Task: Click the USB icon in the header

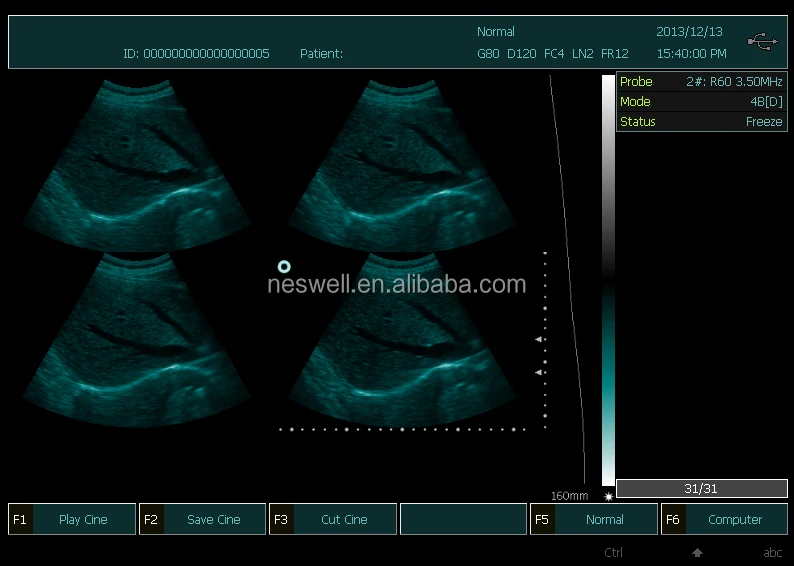Action: [x=763, y=42]
